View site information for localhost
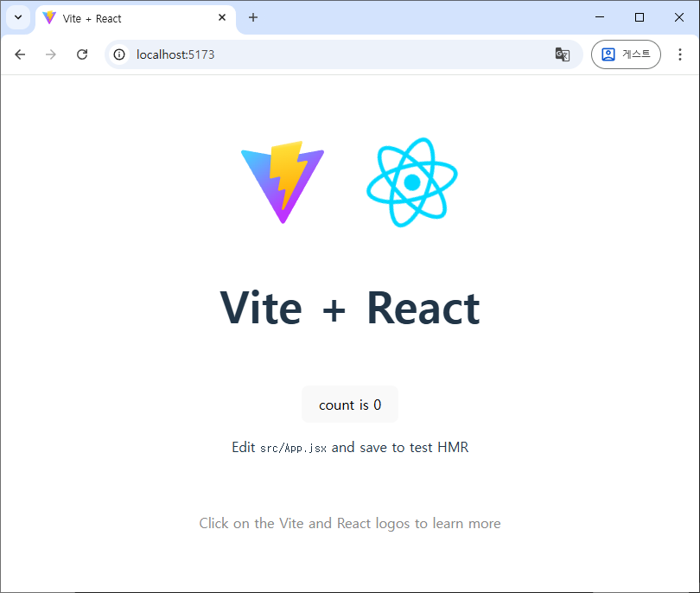 119,54
